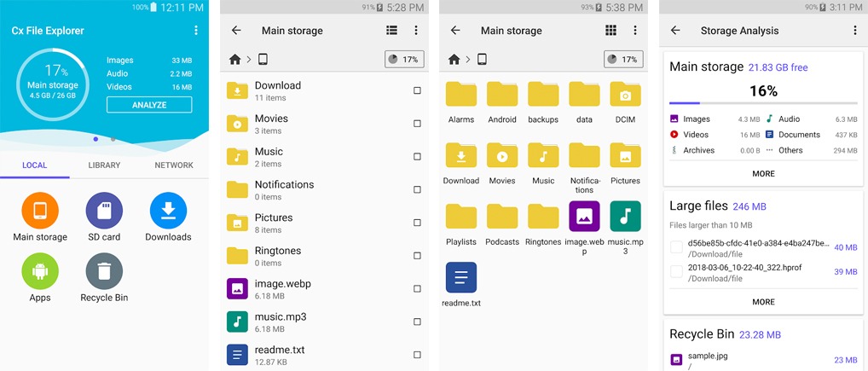The height and width of the screenshot is (371, 868).
Task: Click the Main storage 16% usage bar
Action: coord(763,104)
